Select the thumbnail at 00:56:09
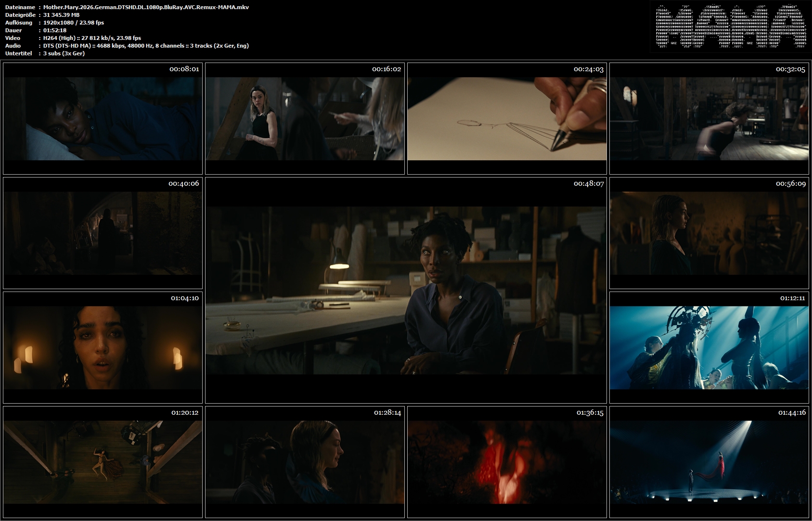 point(709,233)
